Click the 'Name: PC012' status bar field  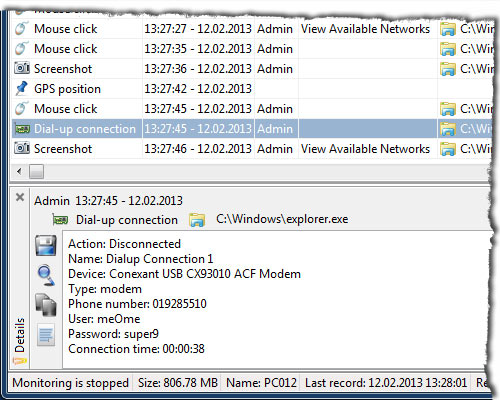click(x=261, y=383)
